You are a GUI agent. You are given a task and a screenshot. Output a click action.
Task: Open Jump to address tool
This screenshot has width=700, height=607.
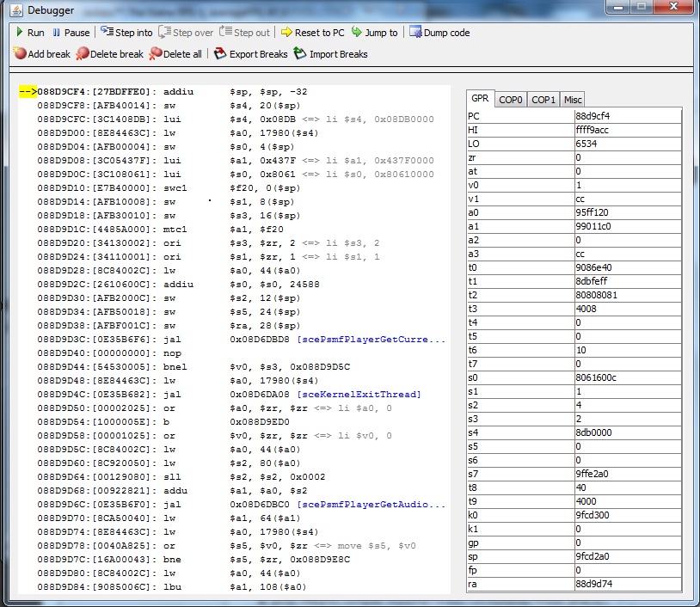click(x=374, y=33)
